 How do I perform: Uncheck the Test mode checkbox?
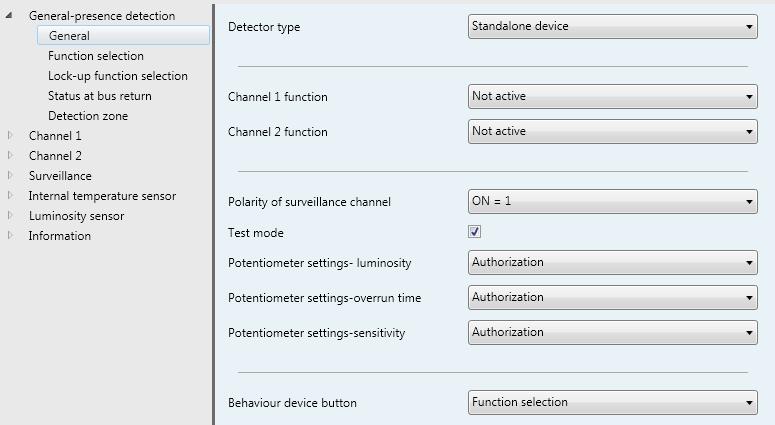pyautogui.click(x=474, y=232)
